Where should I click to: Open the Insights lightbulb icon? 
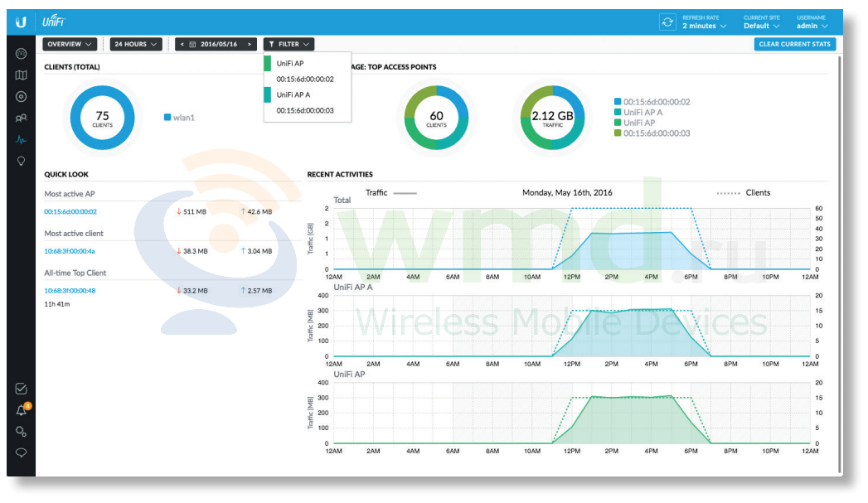pos(21,161)
